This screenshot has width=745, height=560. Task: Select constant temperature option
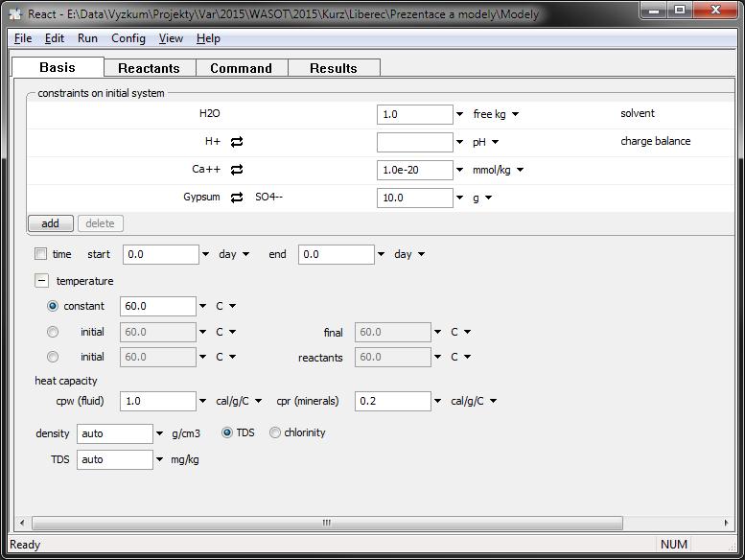[53, 306]
